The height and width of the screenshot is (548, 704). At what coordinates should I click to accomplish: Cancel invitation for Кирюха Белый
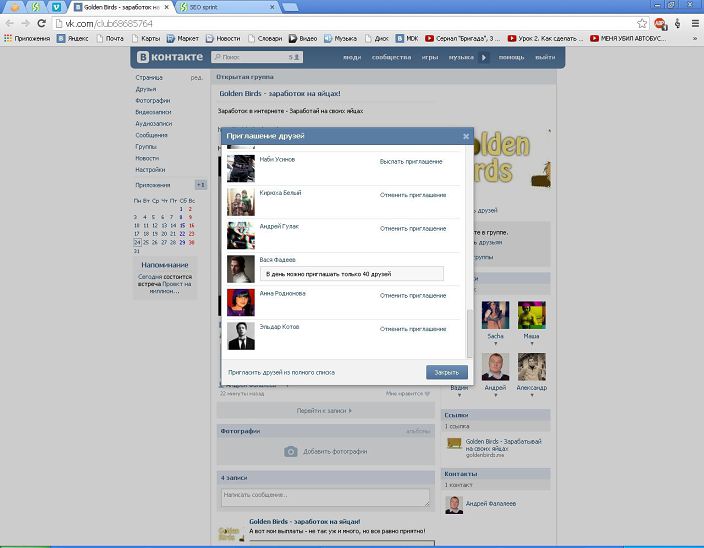[412, 194]
